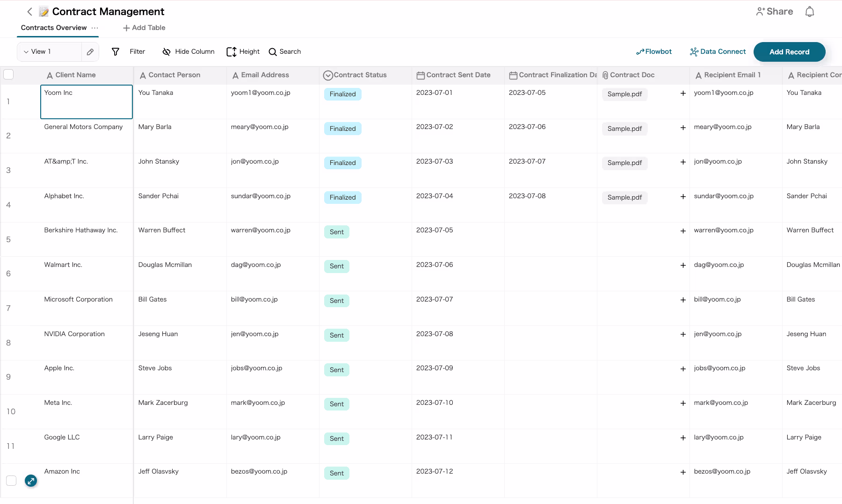842x504 pixels.
Task: Open the Filter funnel icon
Action: point(116,52)
